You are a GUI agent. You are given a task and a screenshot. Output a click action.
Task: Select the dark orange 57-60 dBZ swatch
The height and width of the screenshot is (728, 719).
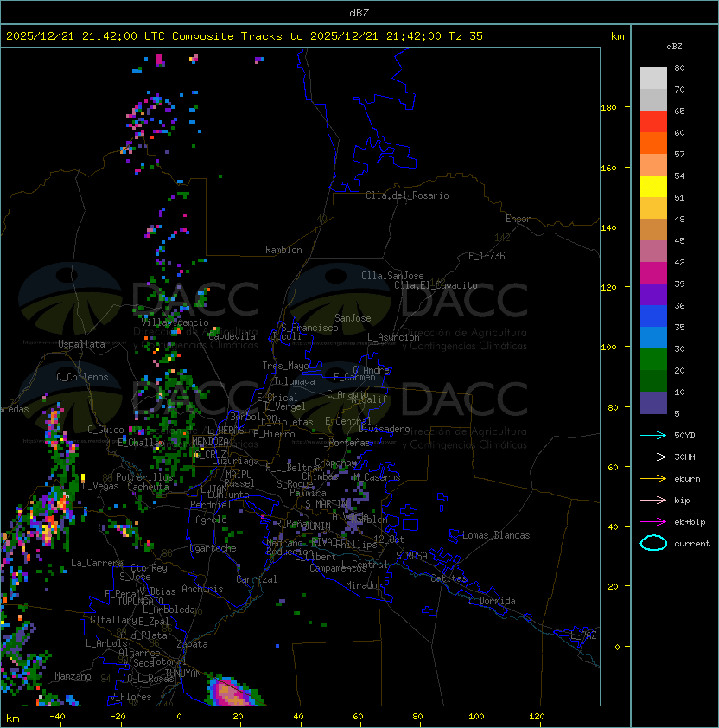pyautogui.click(x=653, y=143)
